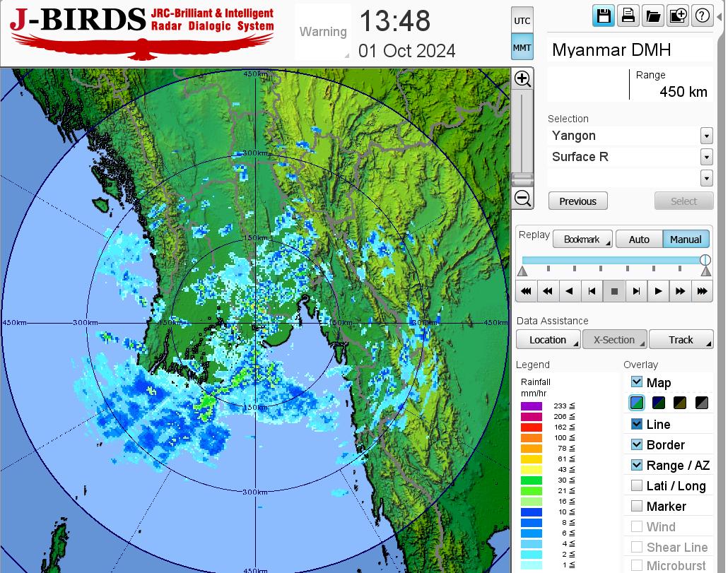Switch replay mode to Auto
This screenshot has height=573, width=728.
click(x=639, y=240)
